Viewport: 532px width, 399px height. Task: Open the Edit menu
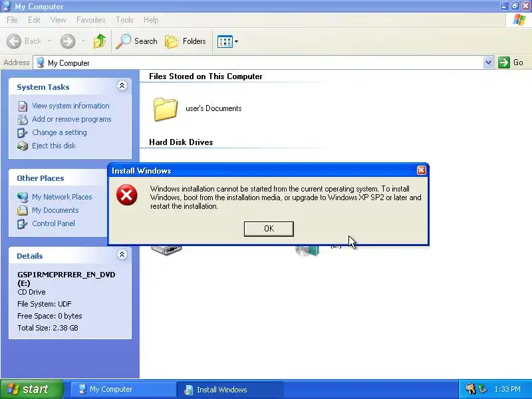[34, 20]
